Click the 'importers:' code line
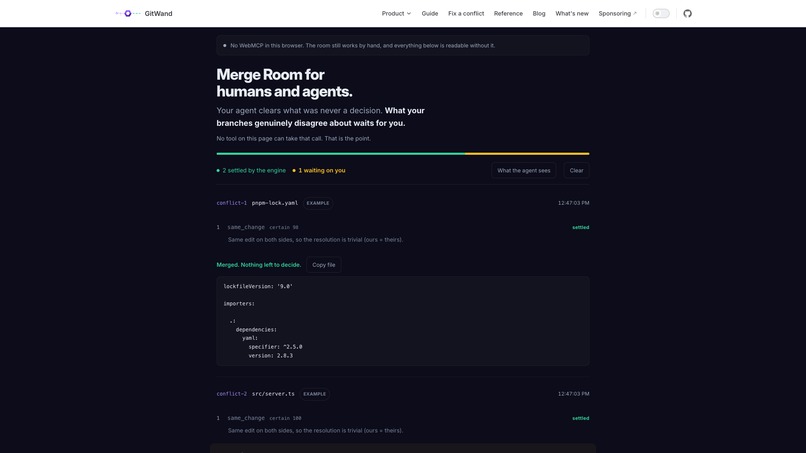 click(239, 304)
